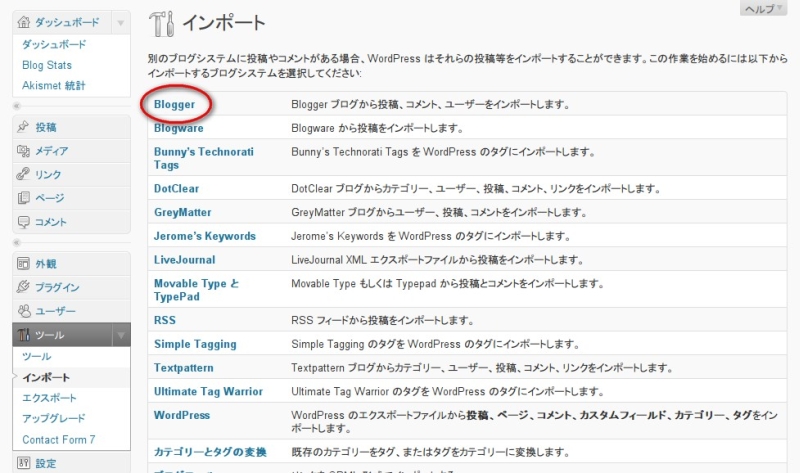Image resolution: width=800 pixels, height=473 pixels.
Task: Toggle the Tools menu dropdown arrow
Action: (x=121, y=335)
